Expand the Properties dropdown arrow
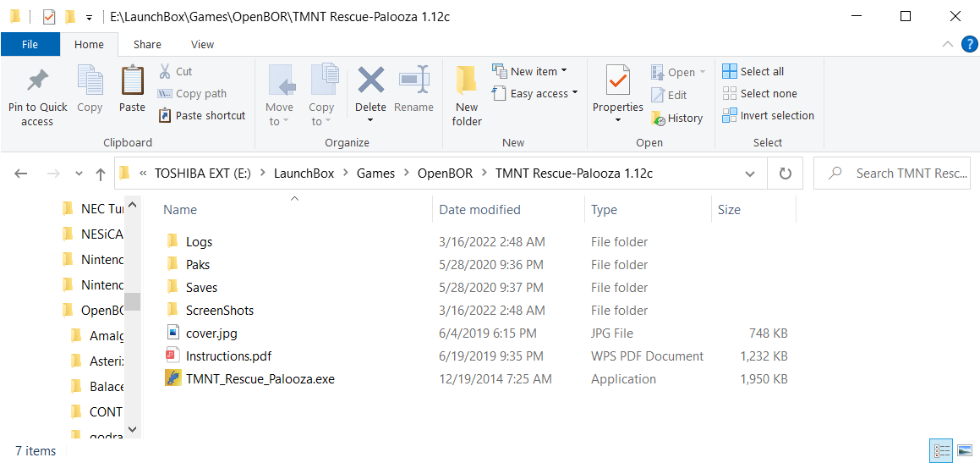The width and height of the screenshot is (980, 463). coord(617,119)
